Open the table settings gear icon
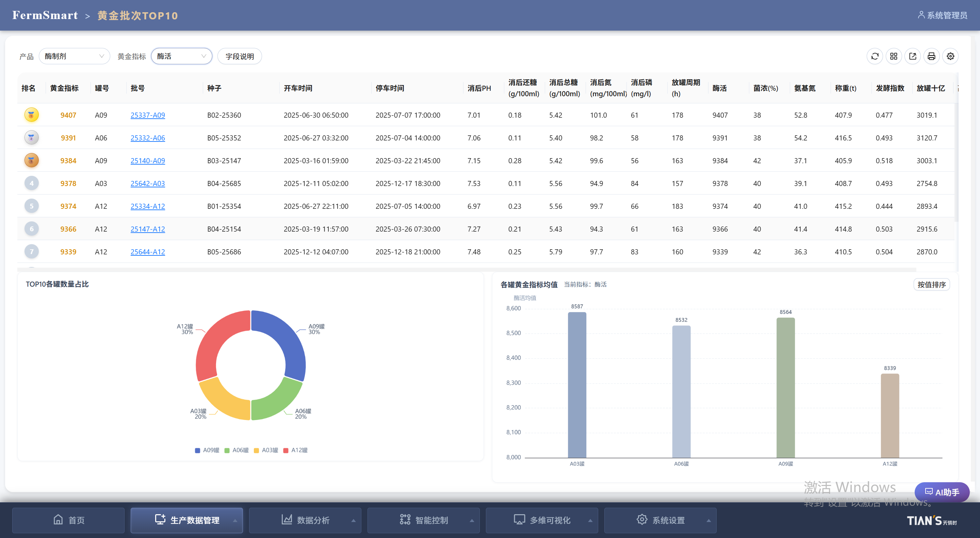 tap(950, 56)
